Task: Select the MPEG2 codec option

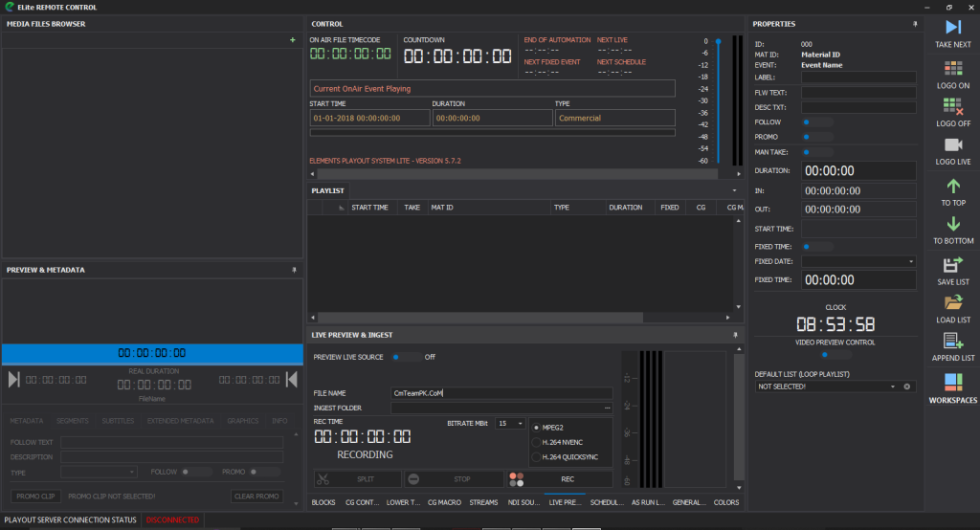Action: click(536, 429)
